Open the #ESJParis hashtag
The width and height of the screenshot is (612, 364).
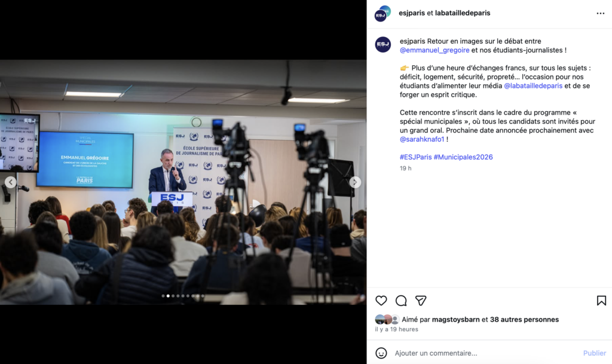click(416, 157)
